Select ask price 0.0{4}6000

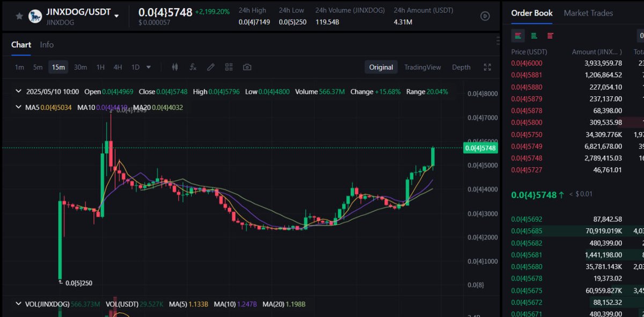click(527, 63)
